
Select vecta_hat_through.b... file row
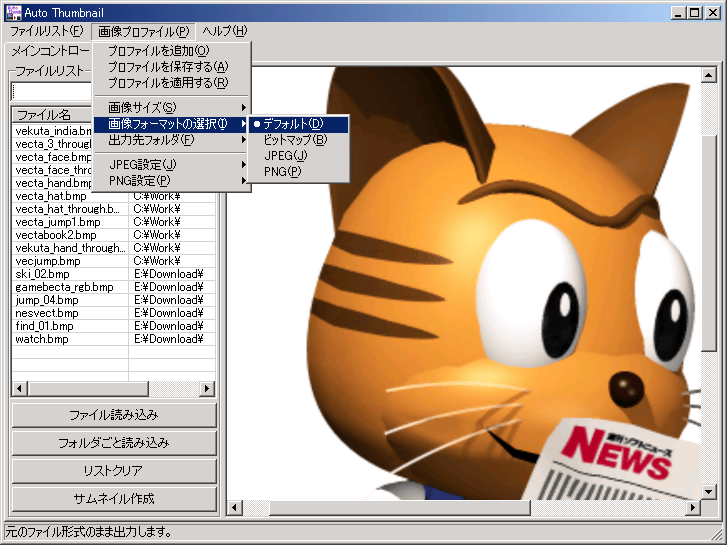(114, 209)
